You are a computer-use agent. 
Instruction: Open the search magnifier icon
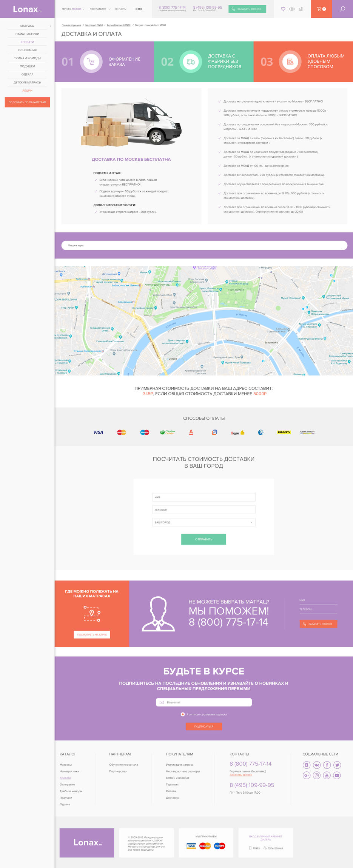pyautogui.click(x=342, y=9)
